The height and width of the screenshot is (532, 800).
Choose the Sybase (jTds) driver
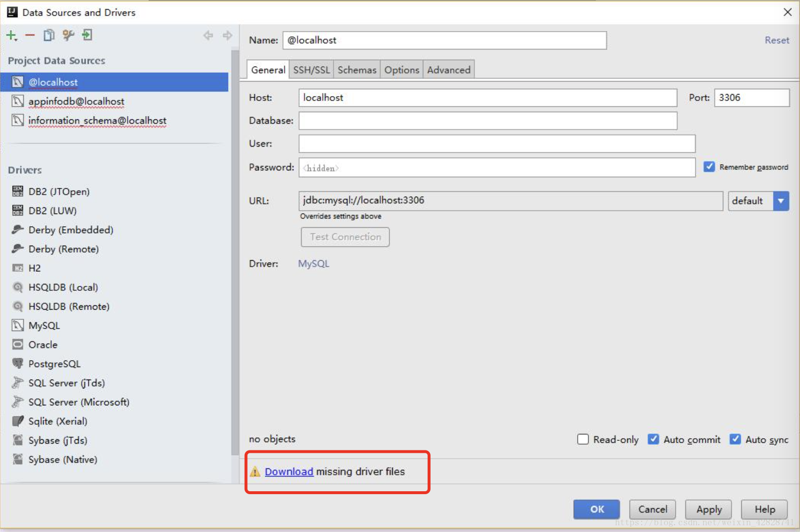point(58,440)
